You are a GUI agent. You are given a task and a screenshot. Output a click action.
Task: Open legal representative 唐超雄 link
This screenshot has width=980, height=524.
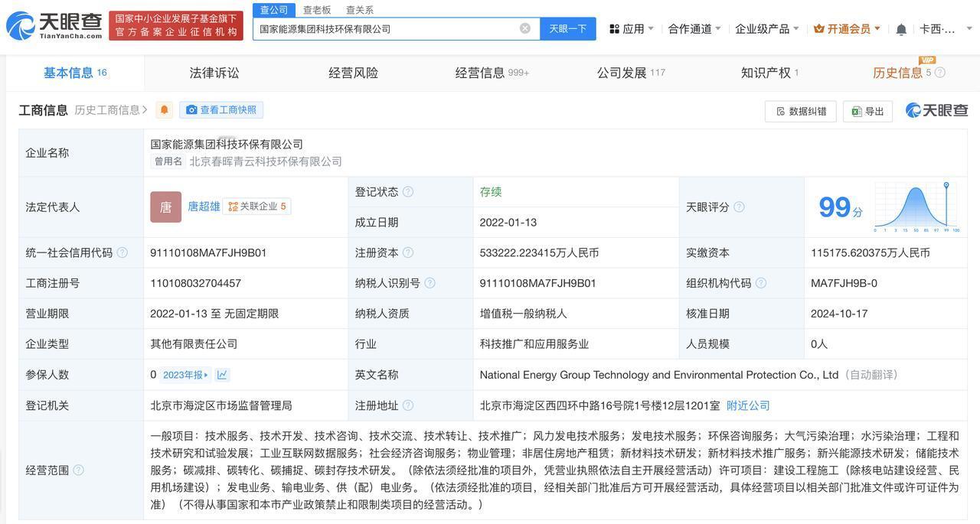[204, 207]
